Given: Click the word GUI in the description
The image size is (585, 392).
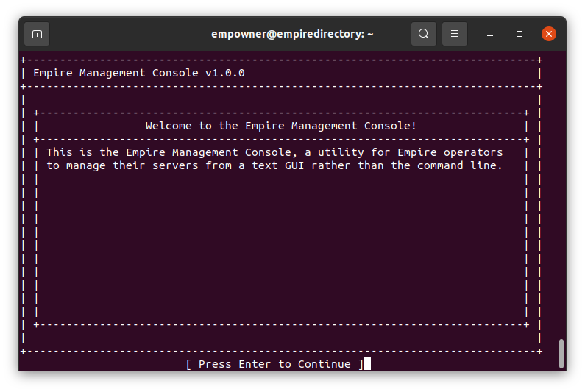Looking at the screenshot, I should tap(294, 165).
